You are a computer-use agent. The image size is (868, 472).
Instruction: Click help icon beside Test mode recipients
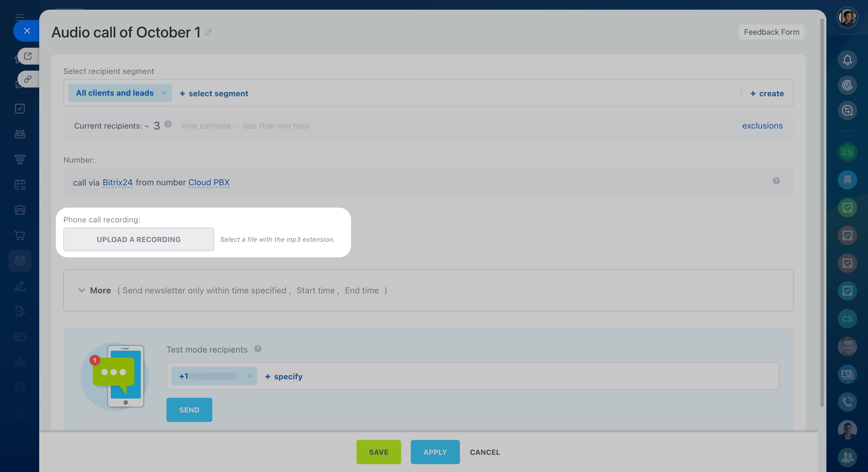pos(258,349)
